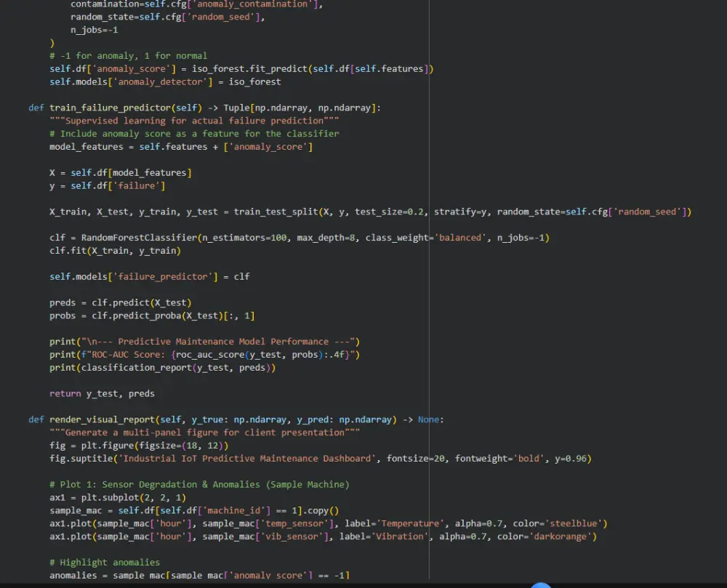Click the max_depth=8 argument
Image resolution: width=727 pixels, height=588 pixels.
coord(326,238)
